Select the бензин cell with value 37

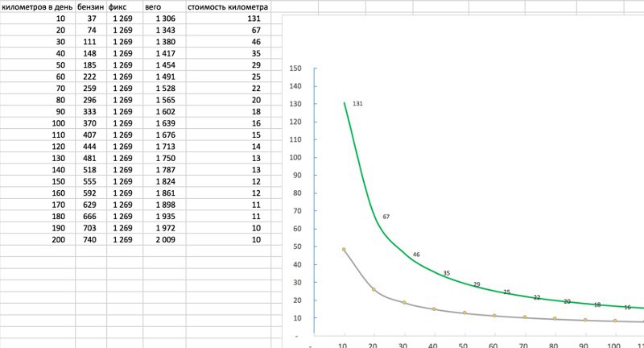tap(90, 18)
